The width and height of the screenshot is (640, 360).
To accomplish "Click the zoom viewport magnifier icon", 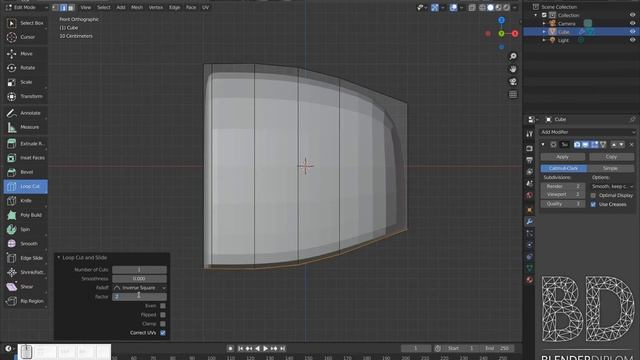I will 513,56.
